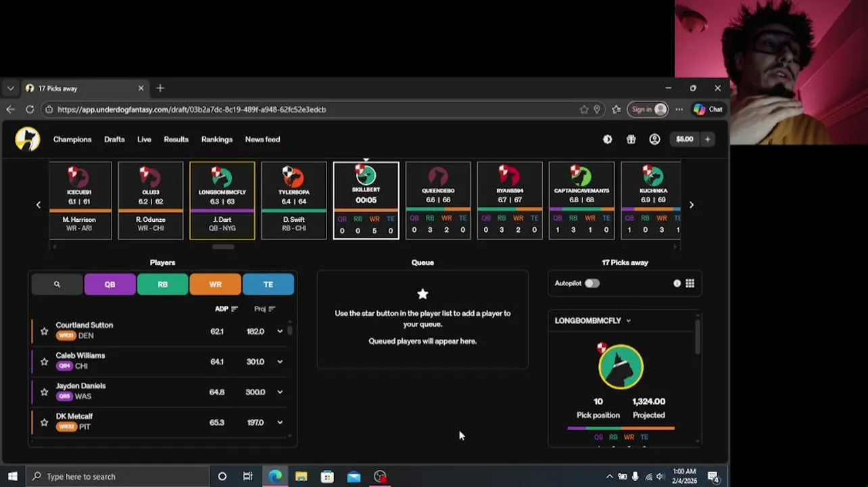The image size is (868, 487).
Task: Open the Rankings nav item
Action: pos(217,139)
